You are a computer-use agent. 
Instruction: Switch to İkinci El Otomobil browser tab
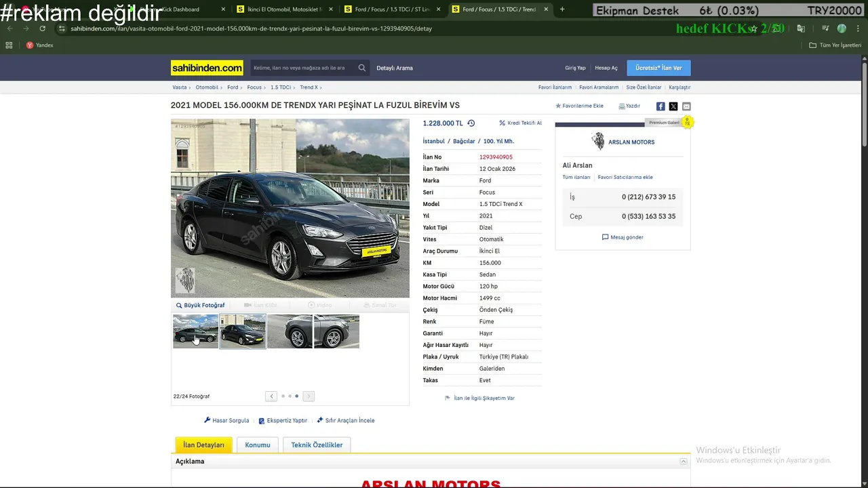[285, 9]
